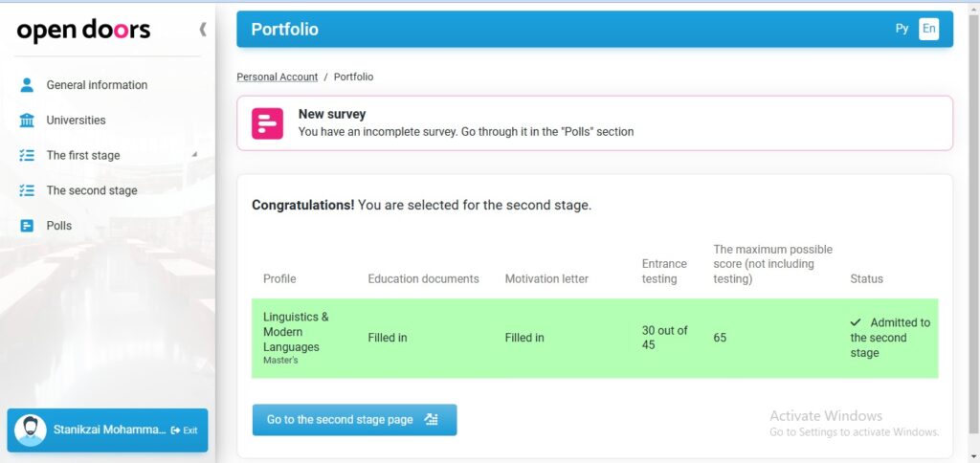This screenshot has height=463, width=980.
Task: Expand The first stage submenu arrow
Action: tap(194, 154)
